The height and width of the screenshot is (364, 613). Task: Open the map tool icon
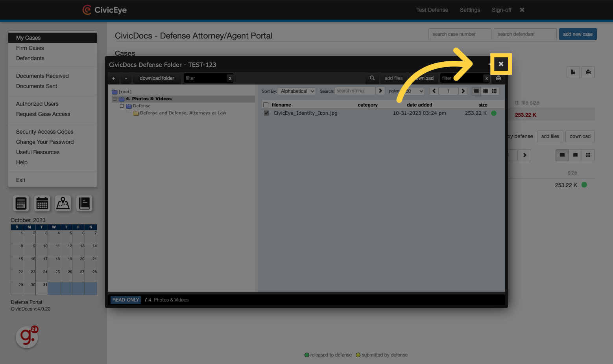tap(63, 203)
